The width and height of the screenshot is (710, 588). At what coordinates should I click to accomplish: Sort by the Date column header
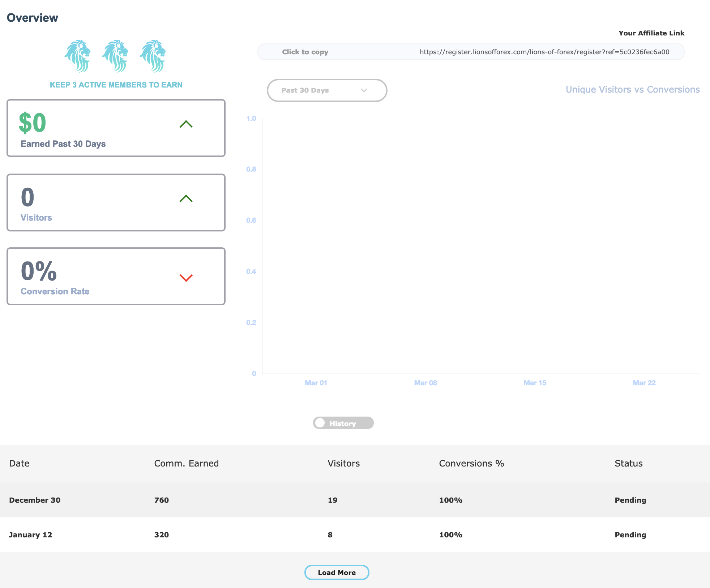(x=19, y=464)
